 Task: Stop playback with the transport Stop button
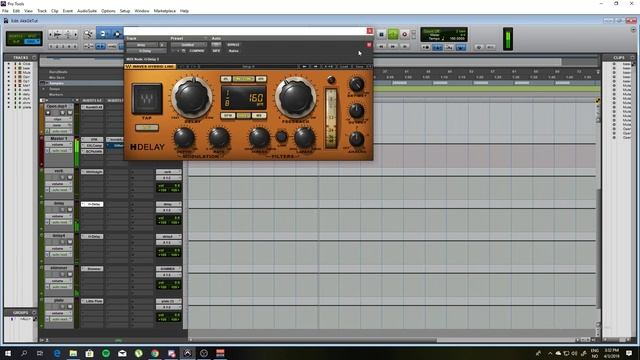[x=381, y=35]
